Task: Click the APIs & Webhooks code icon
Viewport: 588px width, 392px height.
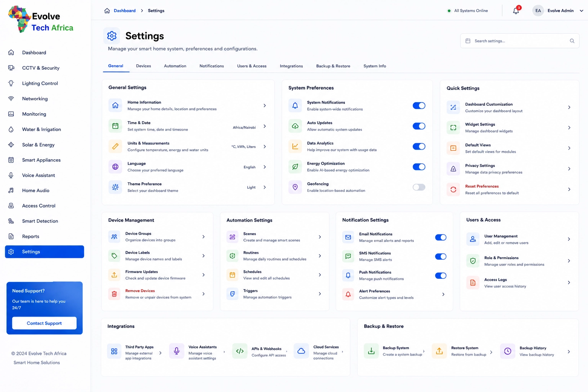Action: tap(240, 351)
